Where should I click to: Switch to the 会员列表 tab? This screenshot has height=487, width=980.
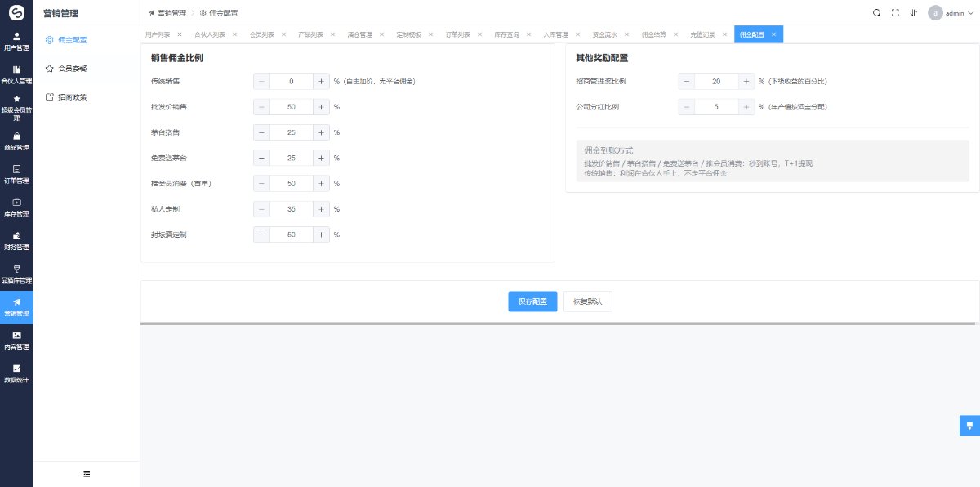tap(261, 34)
